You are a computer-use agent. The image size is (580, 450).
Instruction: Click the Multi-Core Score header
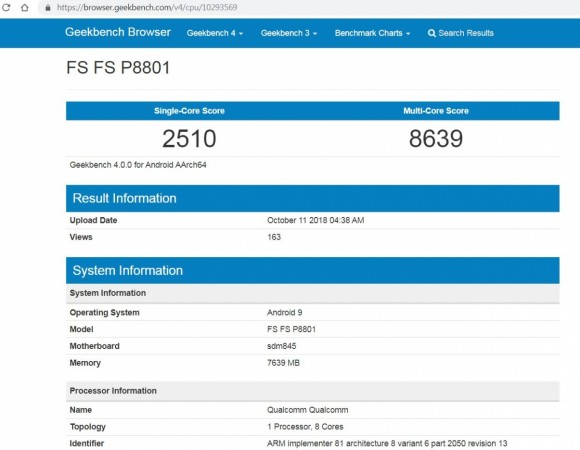tap(436, 111)
